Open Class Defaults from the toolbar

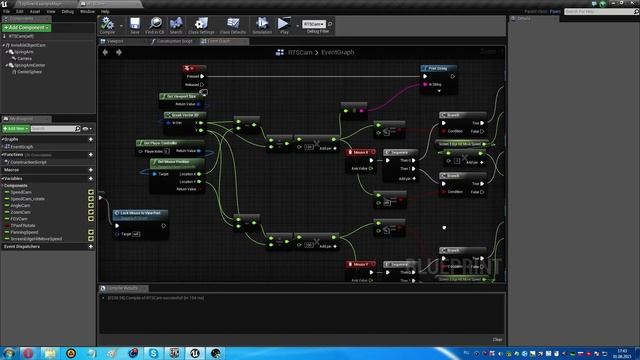coord(233,25)
